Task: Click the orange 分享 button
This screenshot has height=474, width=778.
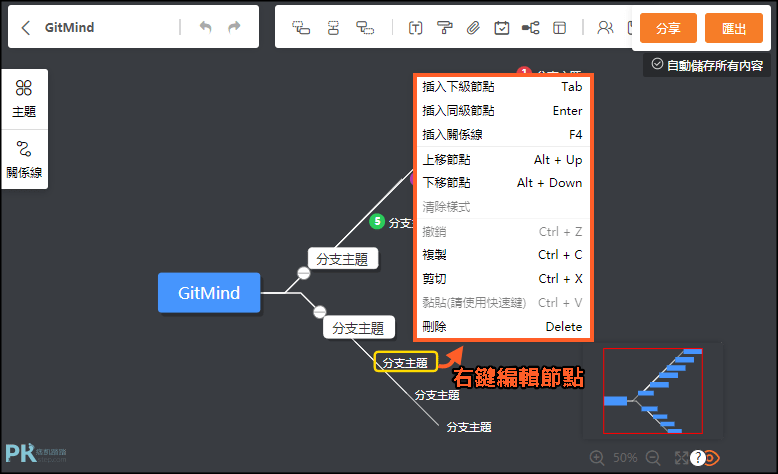Action: tap(668, 28)
